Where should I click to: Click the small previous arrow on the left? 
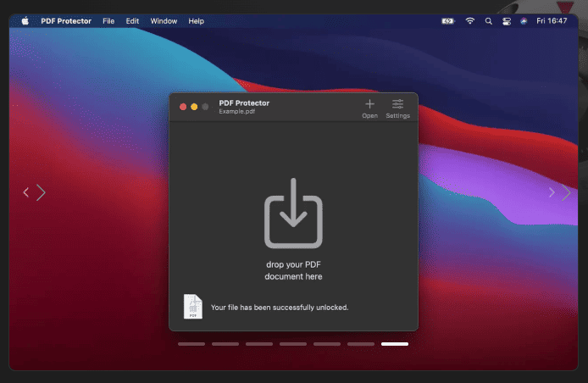coord(26,192)
